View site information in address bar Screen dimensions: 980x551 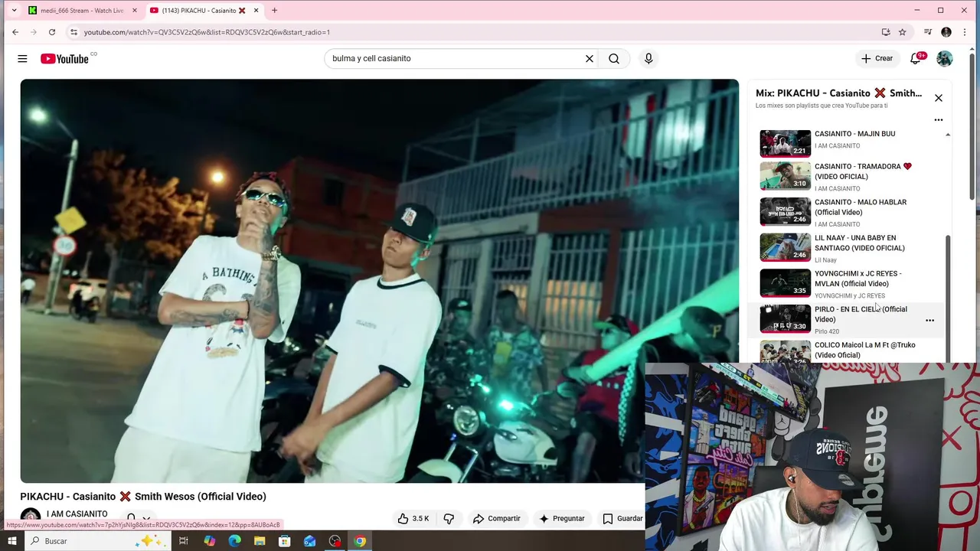(73, 32)
